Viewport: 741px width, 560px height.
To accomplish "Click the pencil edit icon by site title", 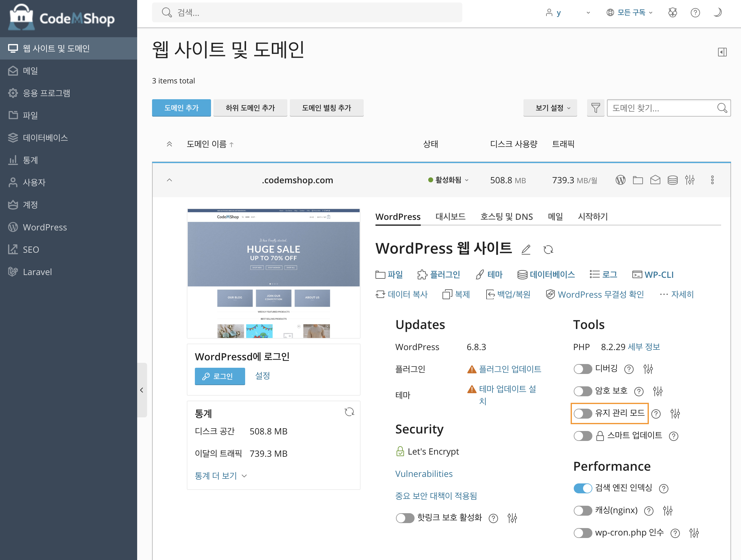I will (x=526, y=250).
